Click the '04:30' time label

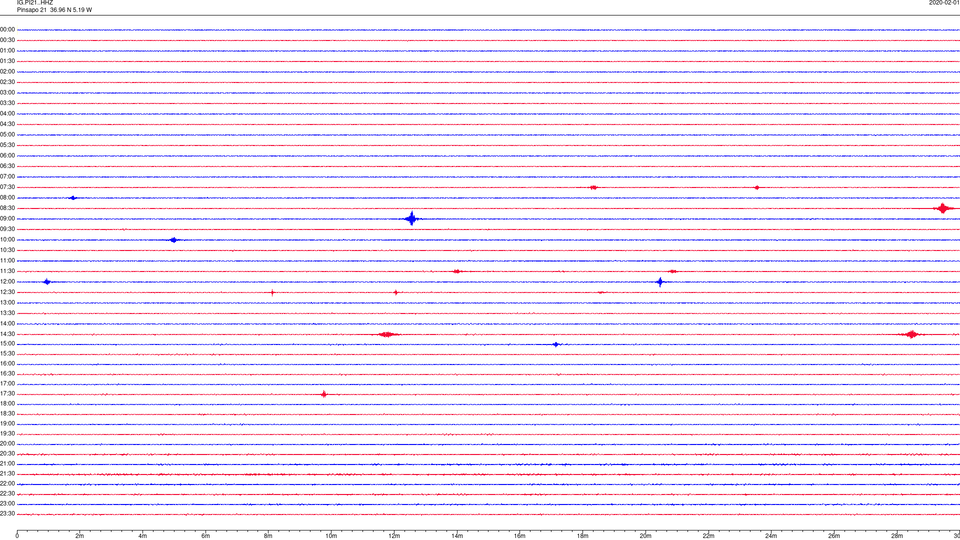tap(7, 124)
